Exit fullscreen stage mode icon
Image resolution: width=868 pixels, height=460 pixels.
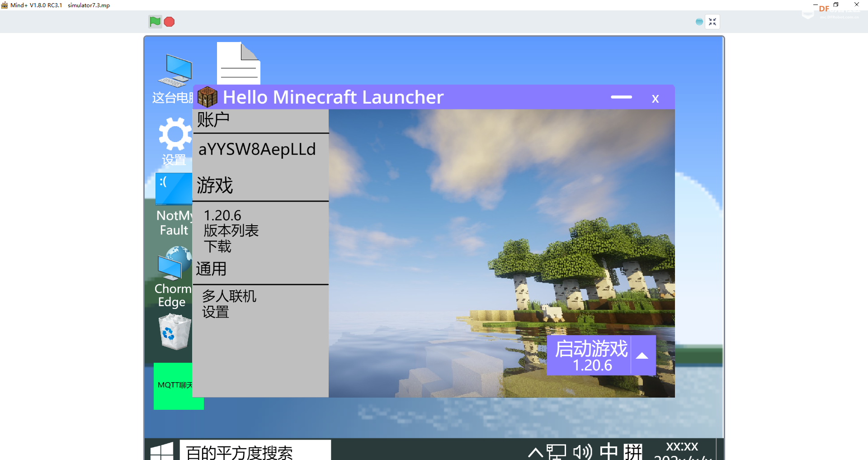coord(712,22)
